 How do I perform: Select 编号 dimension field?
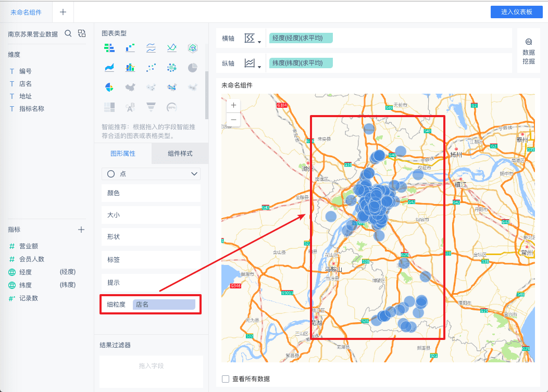pyautogui.click(x=25, y=71)
